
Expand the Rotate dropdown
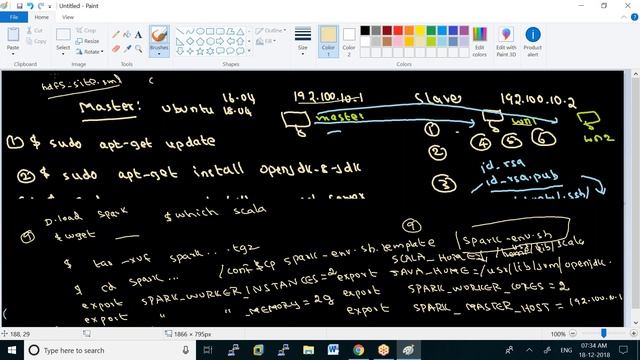pyautogui.click(x=102, y=52)
